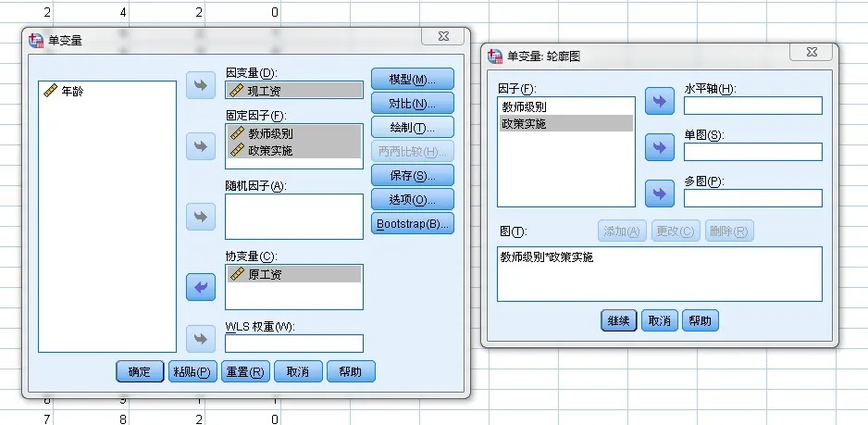Click the arrow button beside 随机因子 list

[x=201, y=216]
